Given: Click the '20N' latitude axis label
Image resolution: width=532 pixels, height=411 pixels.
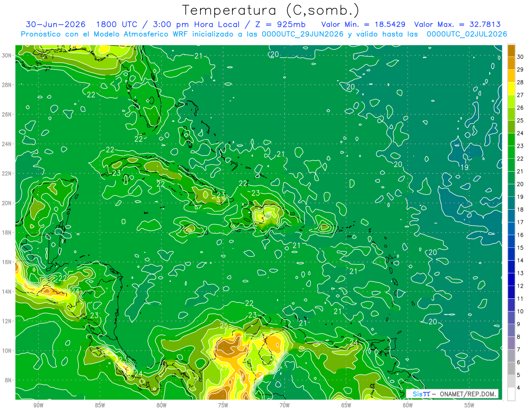Looking at the screenshot, I should 7,203.
